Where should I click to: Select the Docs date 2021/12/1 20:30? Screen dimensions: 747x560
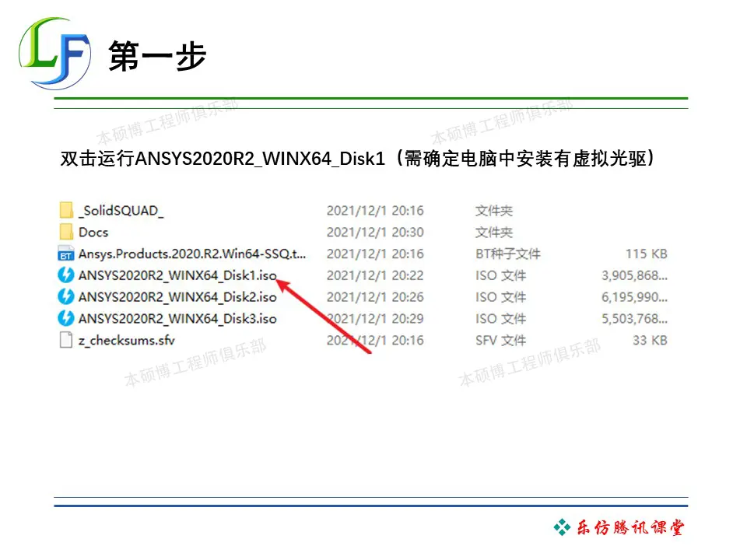coord(375,233)
